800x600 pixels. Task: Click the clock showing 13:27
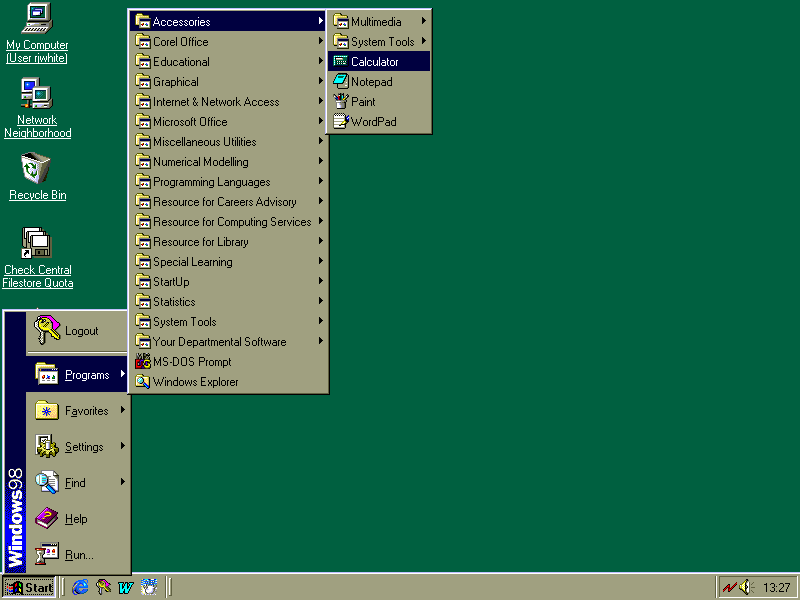tap(776, 588)
